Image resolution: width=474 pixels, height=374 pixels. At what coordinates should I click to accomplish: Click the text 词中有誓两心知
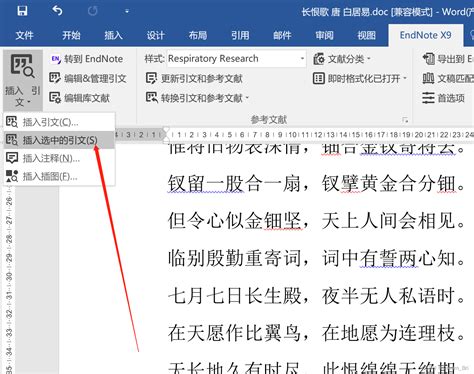tap(388, 258)
